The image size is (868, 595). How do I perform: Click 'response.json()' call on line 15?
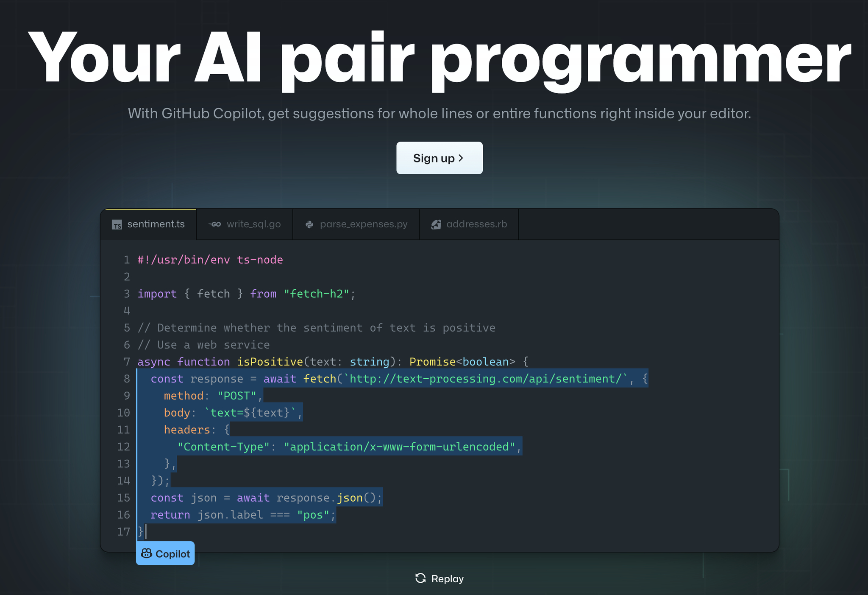tap(326, 497)
